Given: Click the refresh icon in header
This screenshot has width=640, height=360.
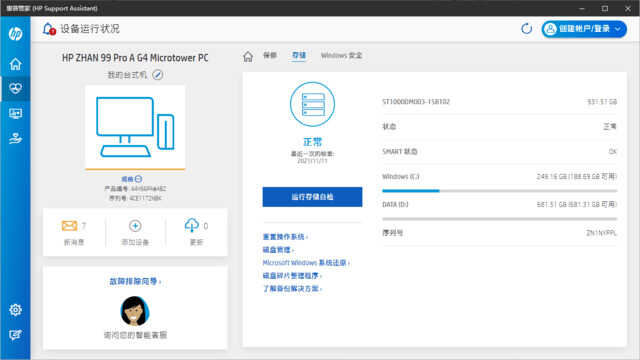Looking at the screenshot, I should [x=527, y=29].
